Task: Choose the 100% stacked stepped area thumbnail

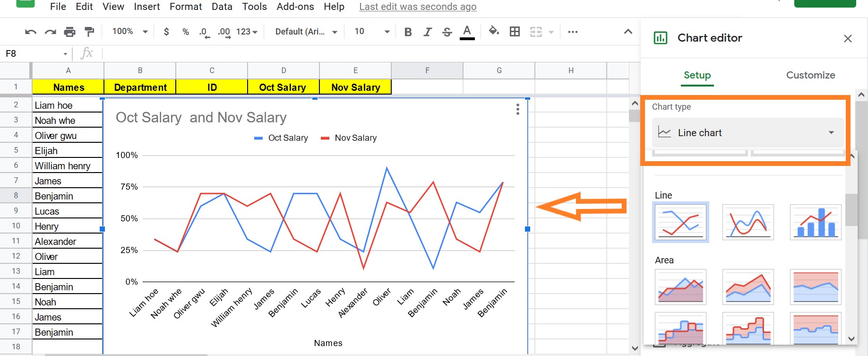Action: point(816,328)
